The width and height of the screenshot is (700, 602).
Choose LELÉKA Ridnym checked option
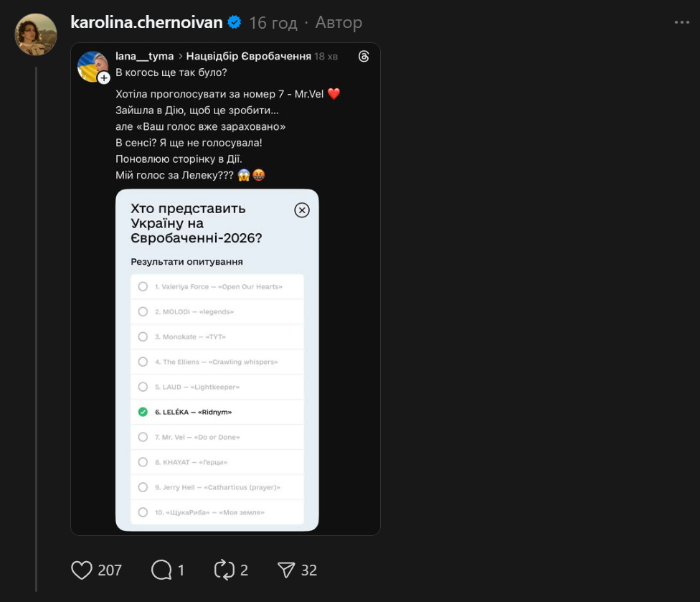(x=143, y=412)
